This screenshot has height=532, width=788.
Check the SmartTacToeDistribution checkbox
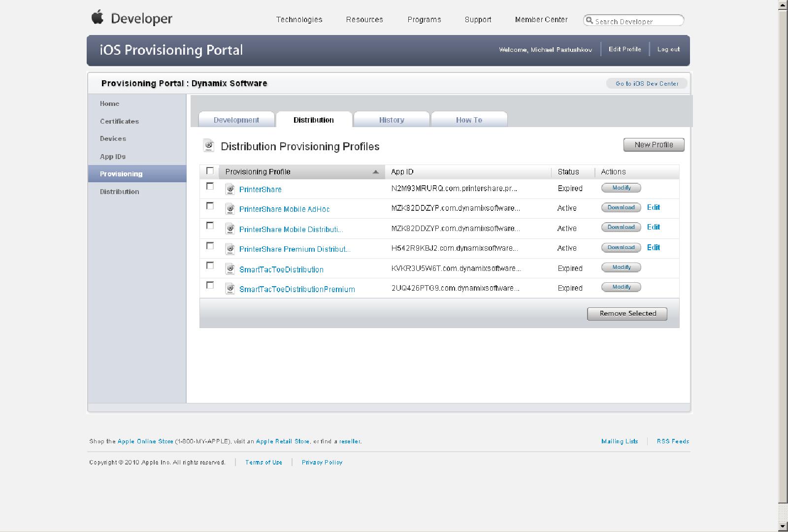[210, 266]
